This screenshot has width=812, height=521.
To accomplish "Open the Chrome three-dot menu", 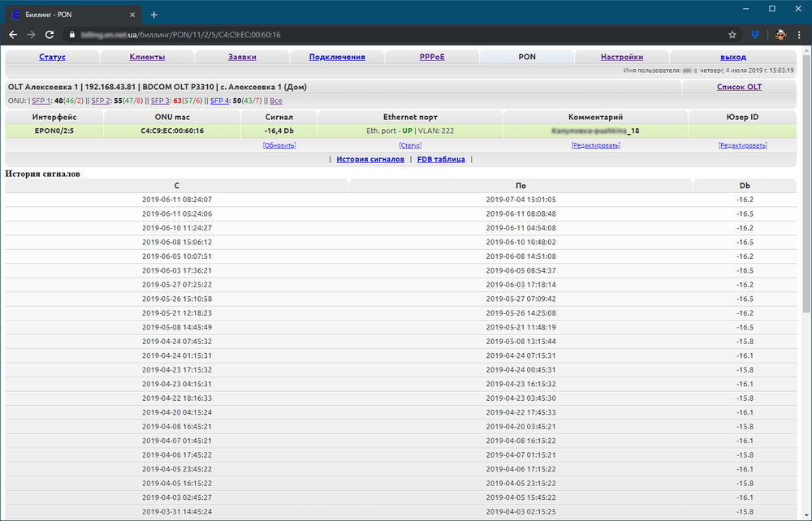I will pyautogui.click(x=799, y=35).
